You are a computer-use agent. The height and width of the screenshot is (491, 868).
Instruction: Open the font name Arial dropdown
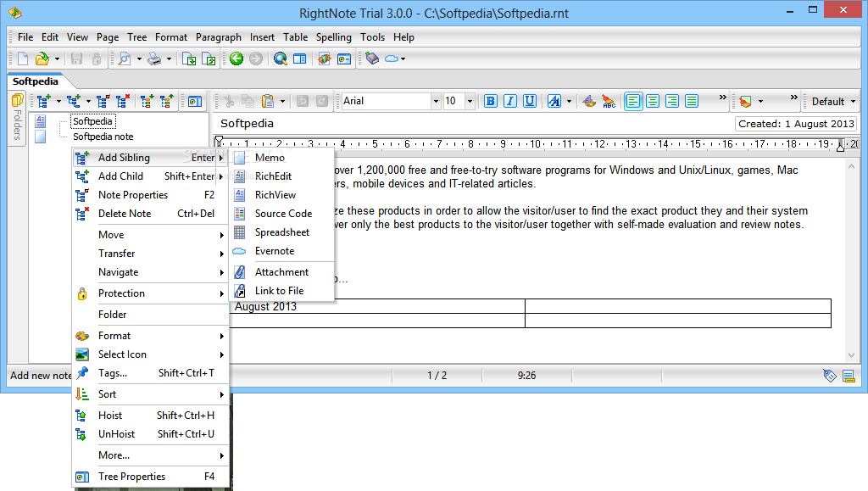coord(436,101)
